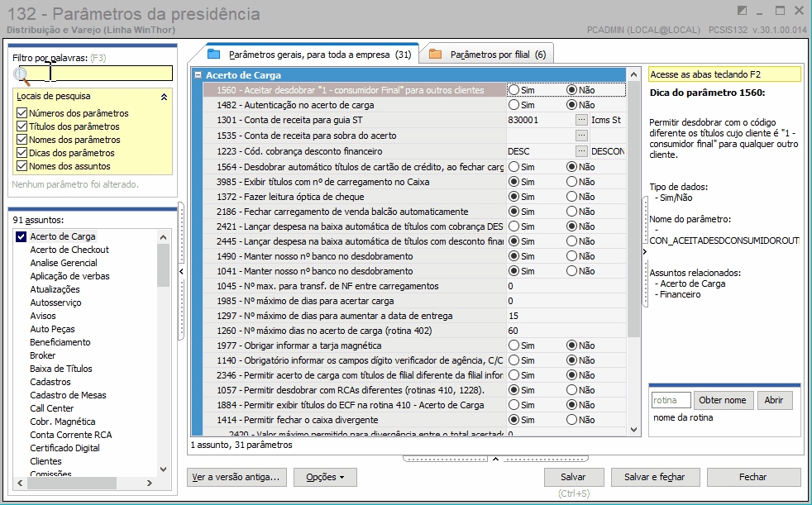Collapse the Acerto de Carga group
Viewport: 812px width, 505px height.
point(198,75)
